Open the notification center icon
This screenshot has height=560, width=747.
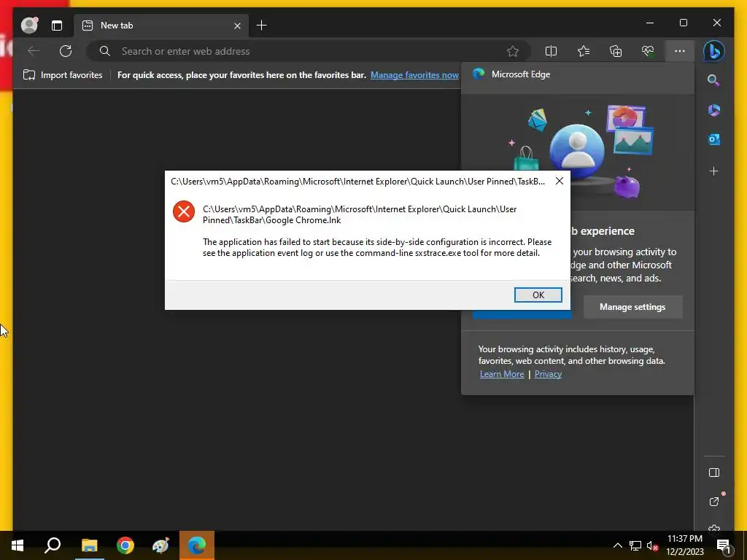pos(723,545)
